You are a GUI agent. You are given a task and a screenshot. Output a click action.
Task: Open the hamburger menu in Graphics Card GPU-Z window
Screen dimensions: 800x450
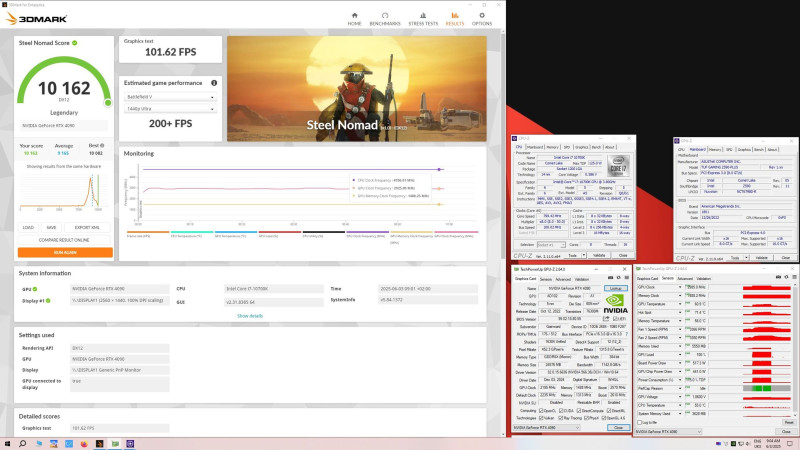pyautogui.click(x=627, y=278)
